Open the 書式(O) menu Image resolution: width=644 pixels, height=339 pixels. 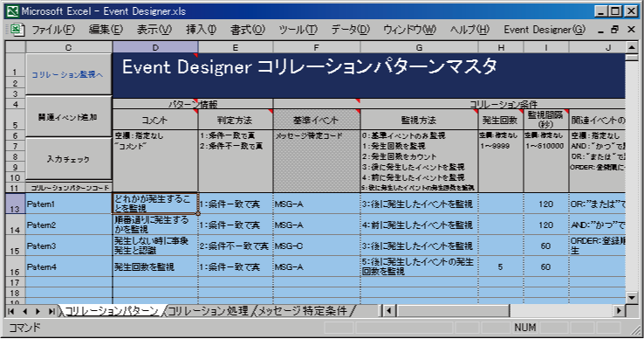(248, 30)
